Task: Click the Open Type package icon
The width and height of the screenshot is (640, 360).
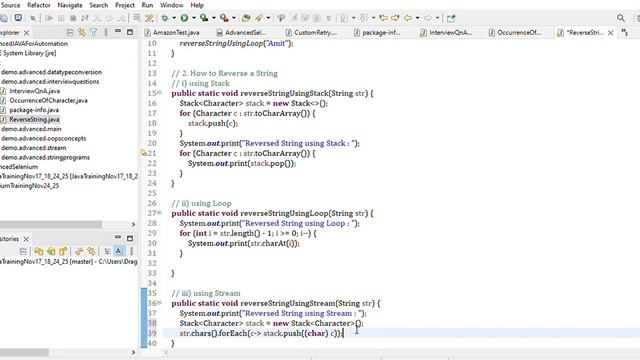Action: click(x=246, y=18)
